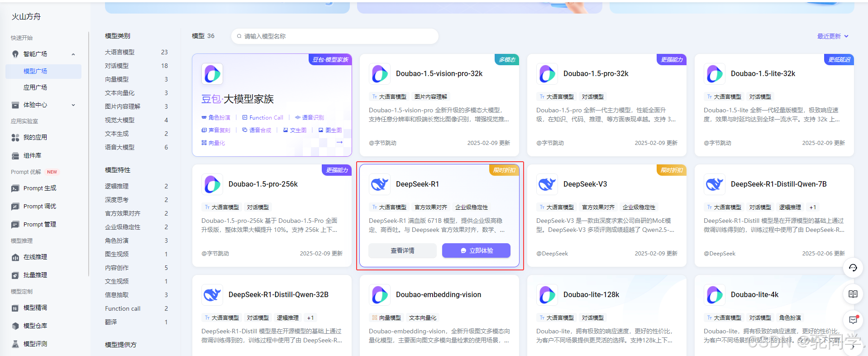This screenshot has width=868, height=356.
Task: Filter by 逻辑推理 feature
Action: point(136,186)
